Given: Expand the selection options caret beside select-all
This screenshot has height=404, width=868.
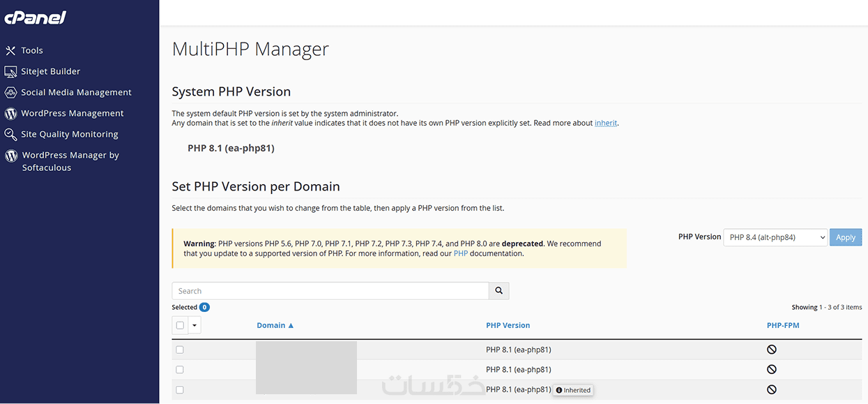Looking at the screenshot, I should [195, 325].
